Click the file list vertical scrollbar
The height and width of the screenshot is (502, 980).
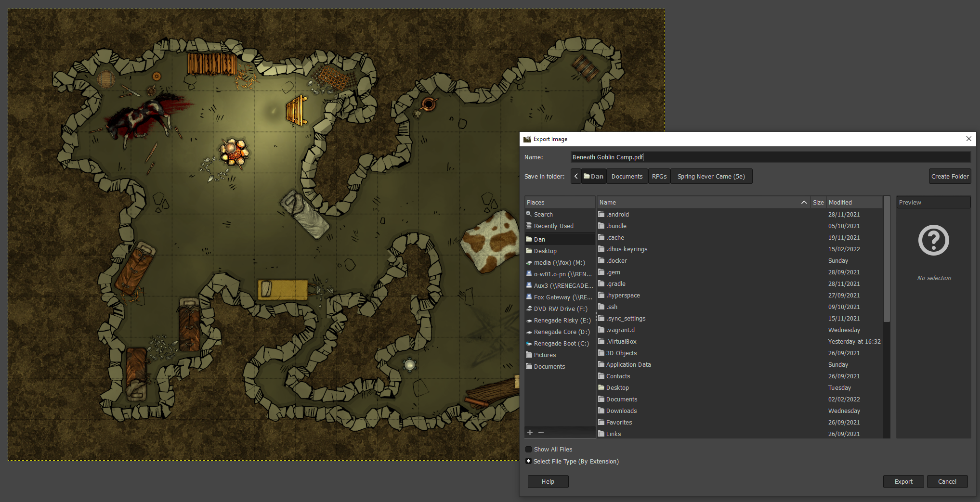click(887, 260)
